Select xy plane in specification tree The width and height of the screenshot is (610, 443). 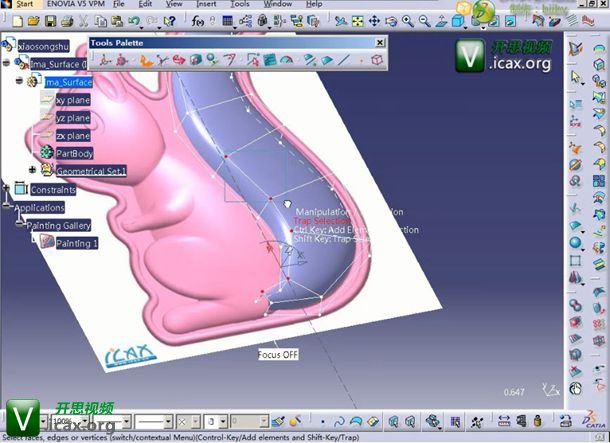pyautogui.click(x=72, y=100)
